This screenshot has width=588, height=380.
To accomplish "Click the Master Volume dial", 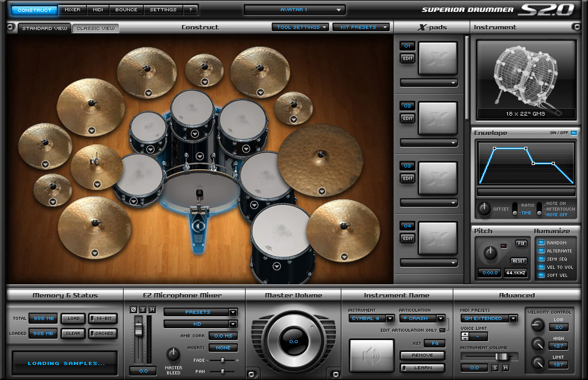I will (x=293, y=342).
